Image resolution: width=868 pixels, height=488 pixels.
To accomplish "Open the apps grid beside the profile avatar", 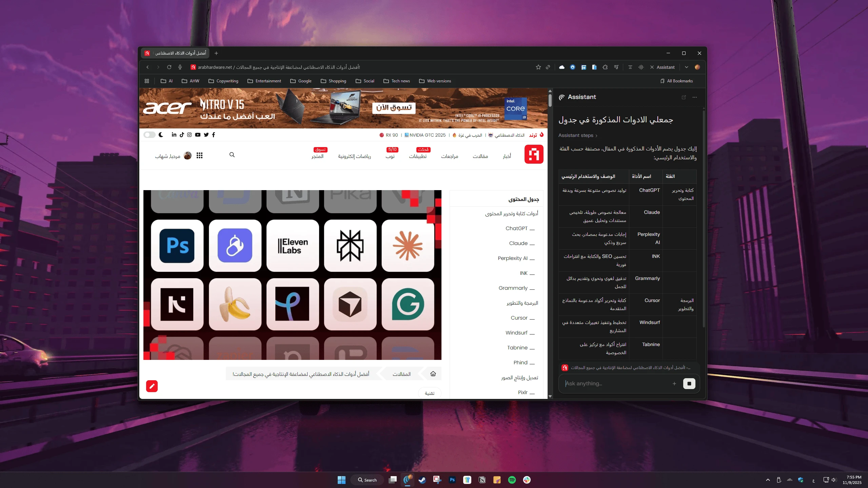I will 200,156.
